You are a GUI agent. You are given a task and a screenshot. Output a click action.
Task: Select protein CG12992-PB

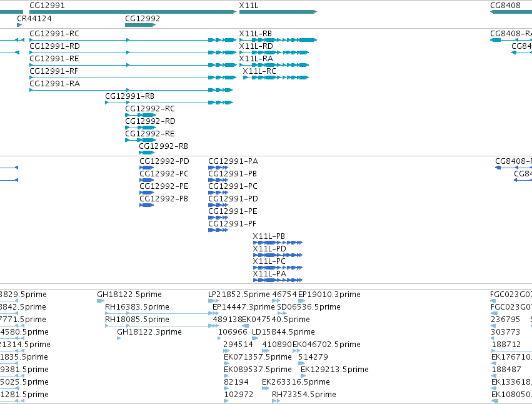click(x=164, y=199)
